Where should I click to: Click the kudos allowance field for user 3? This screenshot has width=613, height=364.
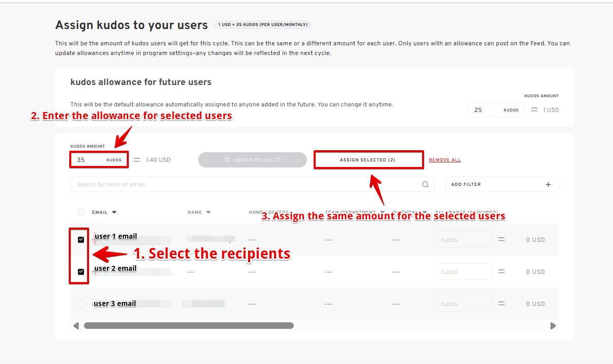[463, 304]
